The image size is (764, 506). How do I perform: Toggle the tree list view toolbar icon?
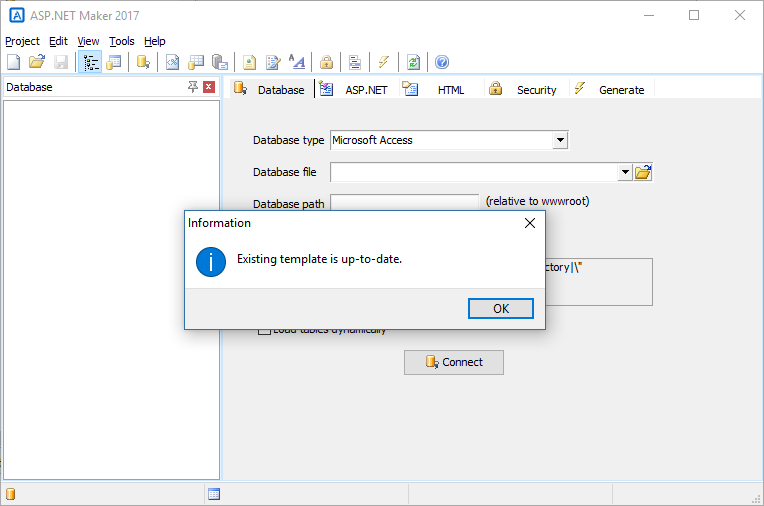tap(90, 62)
